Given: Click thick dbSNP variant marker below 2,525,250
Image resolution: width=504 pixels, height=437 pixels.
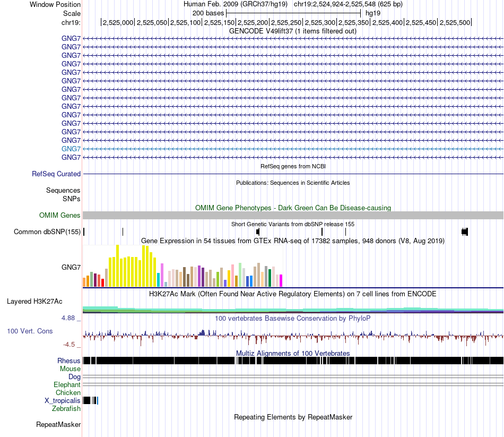Looking at the screenshot, I should pos(258,232).
